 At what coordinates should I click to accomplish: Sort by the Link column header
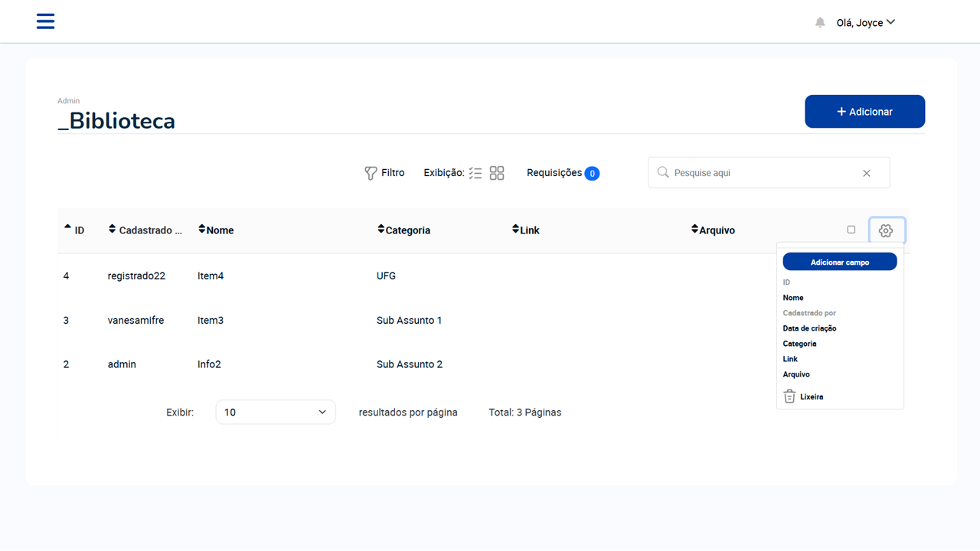[526, 230]
